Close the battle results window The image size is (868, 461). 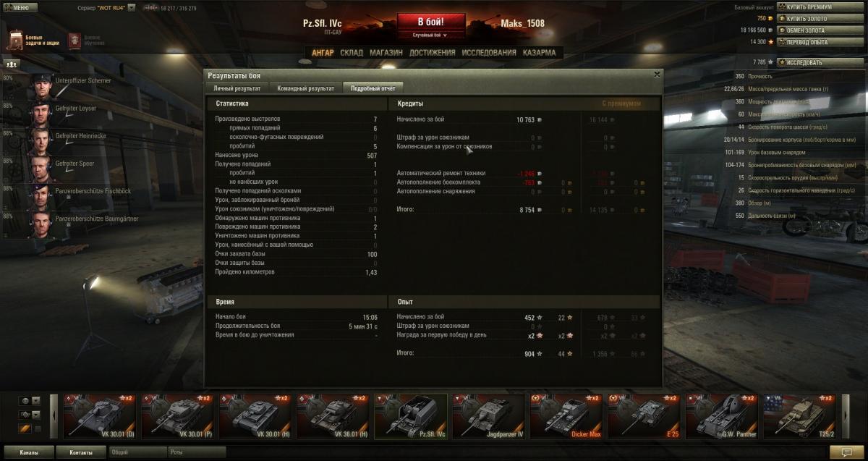[657, 74]
